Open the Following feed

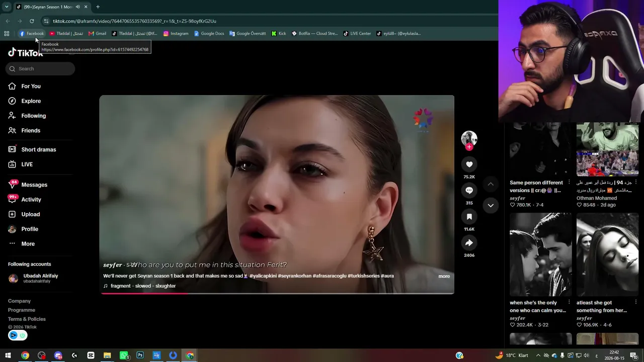(27, 116)
